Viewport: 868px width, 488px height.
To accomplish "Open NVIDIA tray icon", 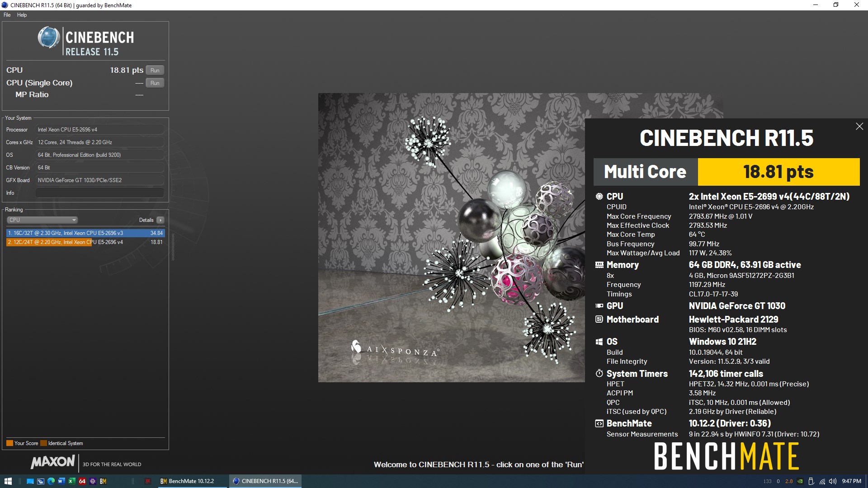I will 800,481.
